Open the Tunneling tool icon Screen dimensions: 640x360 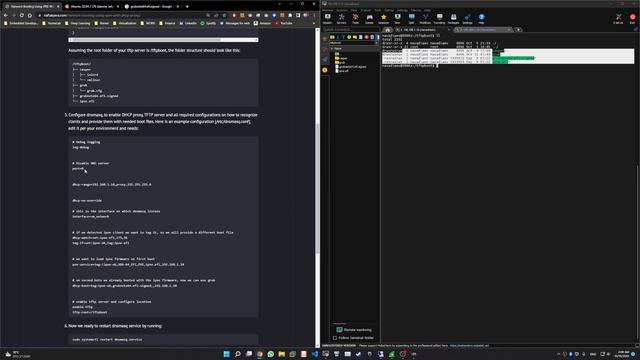click(439, 18)
